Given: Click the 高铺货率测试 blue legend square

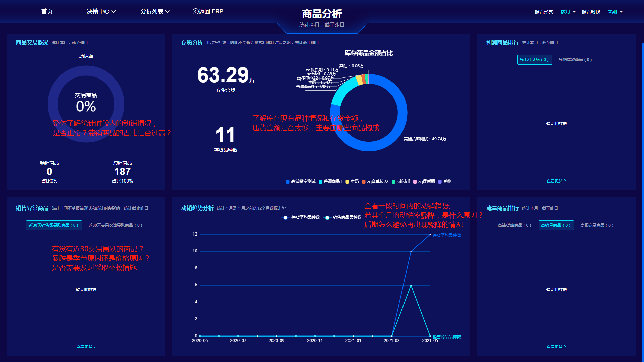Looking at the screenshot, I should coord(288,182).
